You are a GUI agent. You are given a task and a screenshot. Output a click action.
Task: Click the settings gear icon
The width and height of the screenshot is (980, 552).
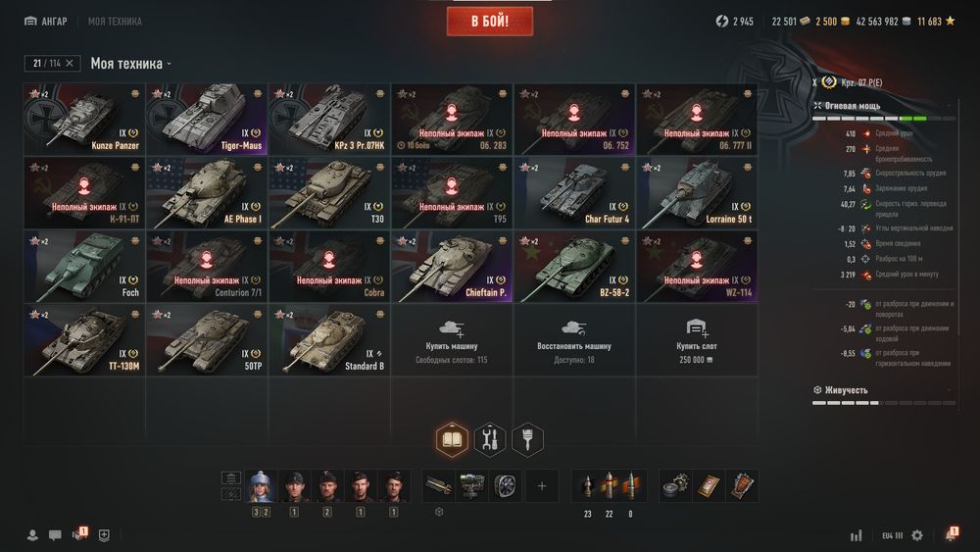pyautogui.click(x=917, y=535)
